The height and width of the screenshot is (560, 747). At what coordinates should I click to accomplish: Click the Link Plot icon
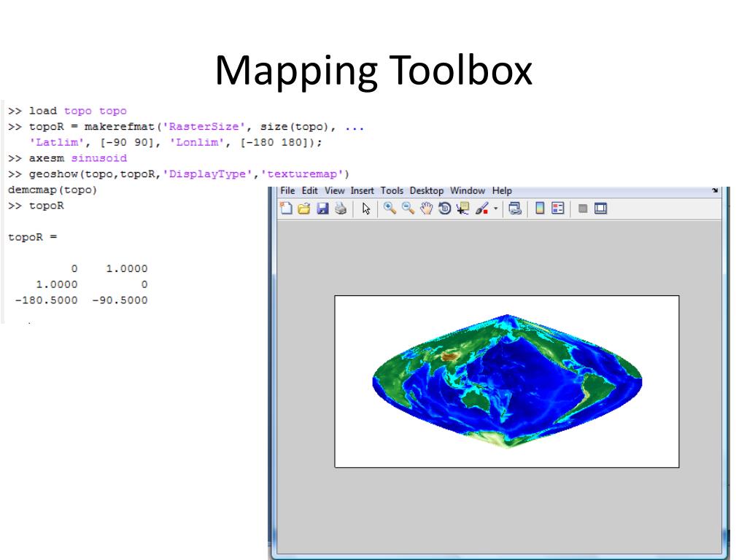tap(515, 208)
